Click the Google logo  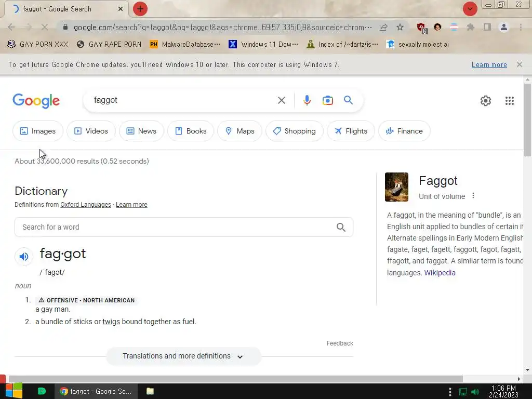(36, 101)
